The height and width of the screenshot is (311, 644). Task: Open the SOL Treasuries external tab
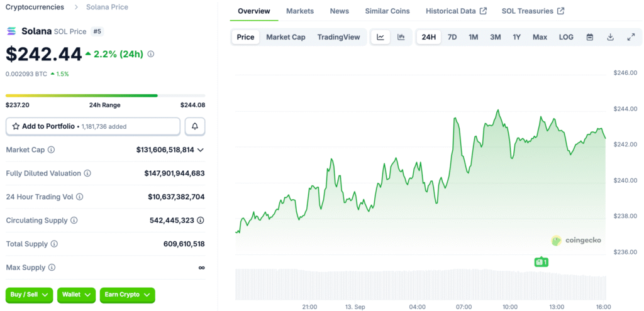tap(533, 11)
